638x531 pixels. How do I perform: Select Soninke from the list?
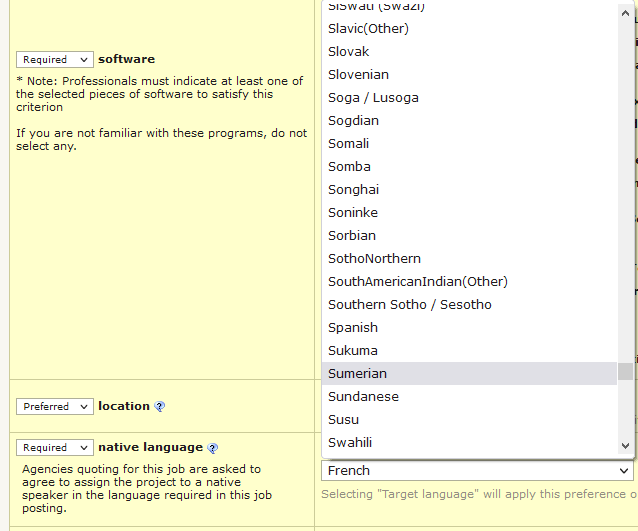469,212
